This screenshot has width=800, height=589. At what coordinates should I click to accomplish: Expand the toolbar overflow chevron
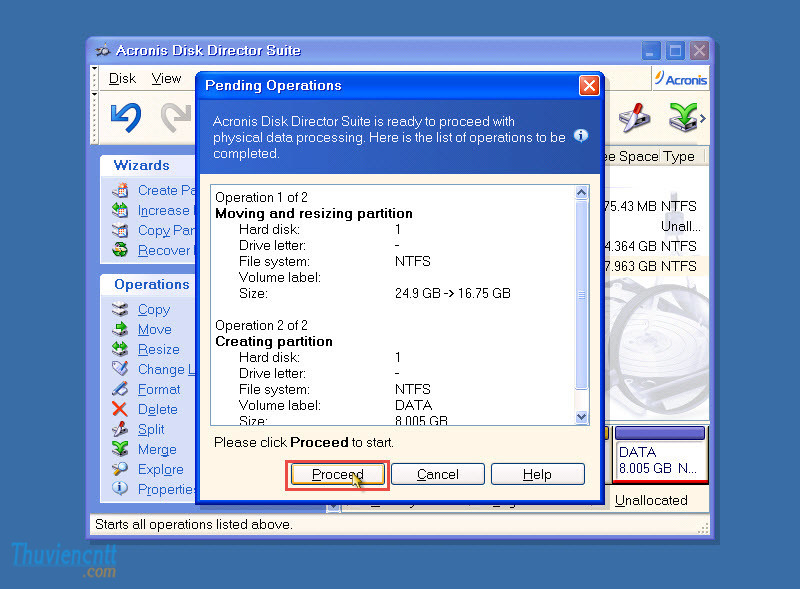point(703,118)
